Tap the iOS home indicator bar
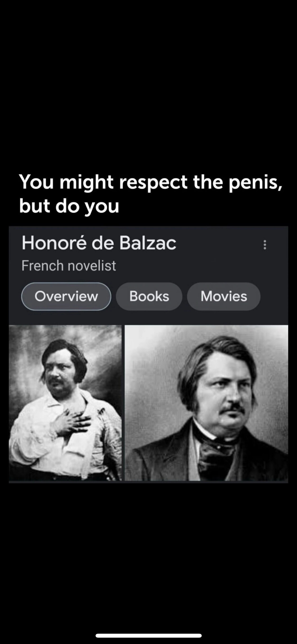This screenshot has height=644, width=297. [149, 636]
